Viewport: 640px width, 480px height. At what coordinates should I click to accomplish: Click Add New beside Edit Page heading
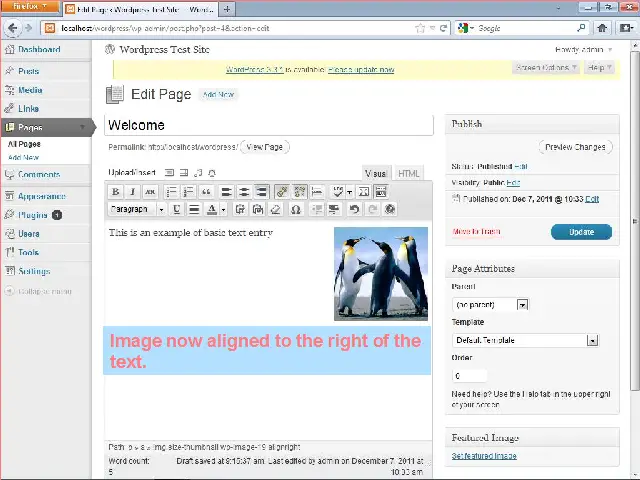click(x=218, y=95)
